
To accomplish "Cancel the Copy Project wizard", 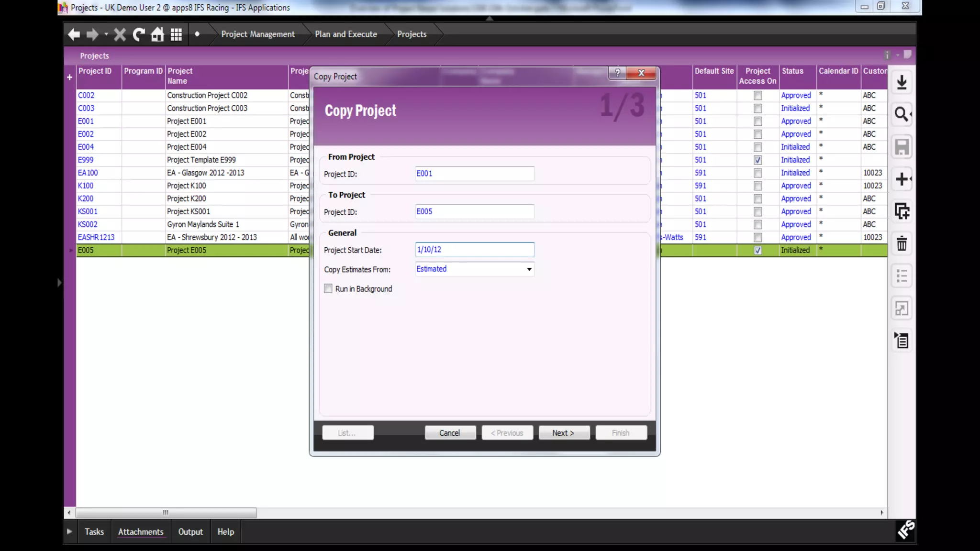I will [449, 433].
